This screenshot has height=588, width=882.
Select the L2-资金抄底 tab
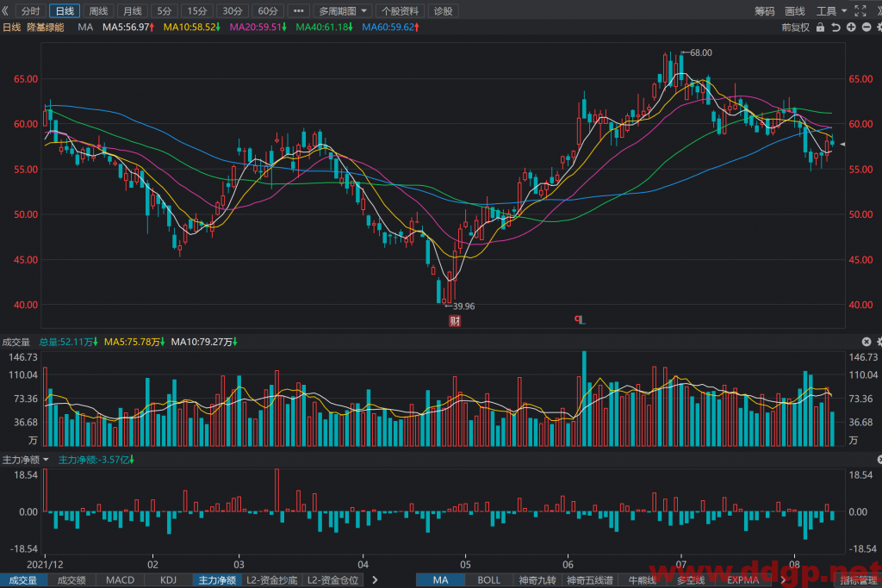pos(272,579)
